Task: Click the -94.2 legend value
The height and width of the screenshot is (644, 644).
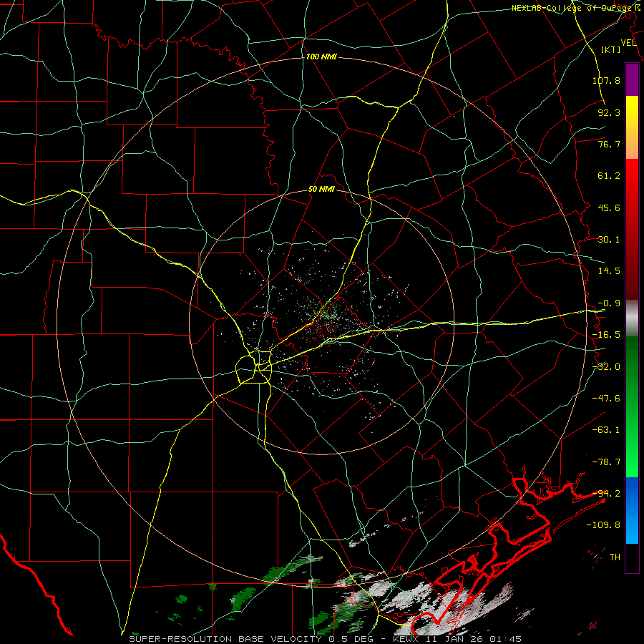Action: coord(606,494)
